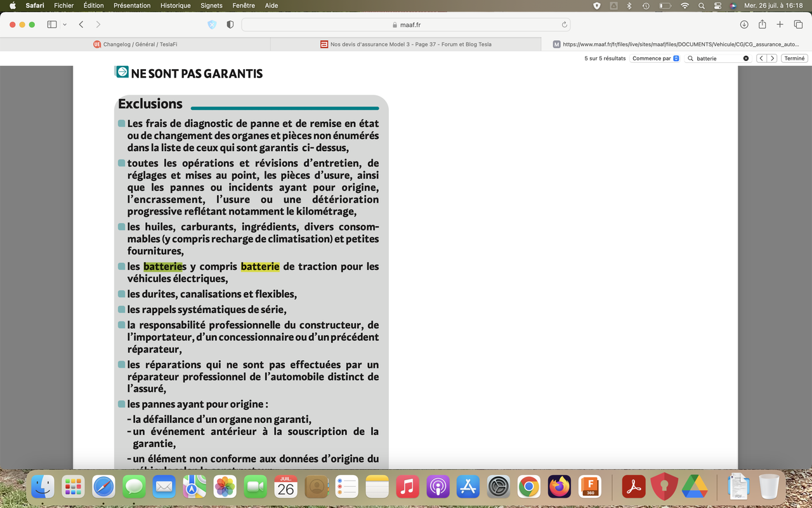Open Calendar from the Dock
This screenshot has width=812, height=508.
(286, 487)
